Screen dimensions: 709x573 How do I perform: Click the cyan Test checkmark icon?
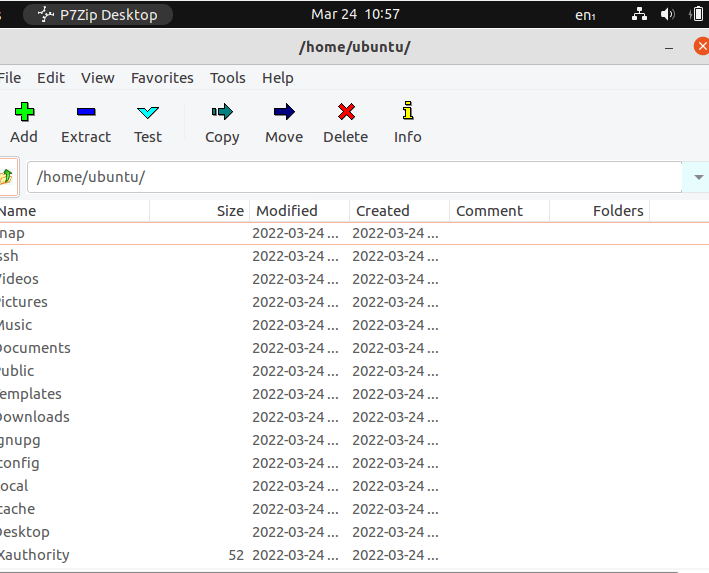point(148,112)
